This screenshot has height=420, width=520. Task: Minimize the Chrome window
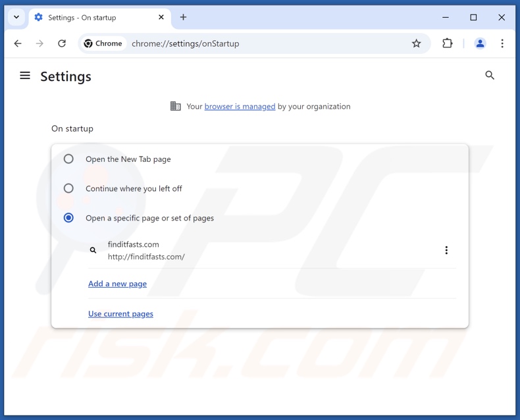point(446,17)
